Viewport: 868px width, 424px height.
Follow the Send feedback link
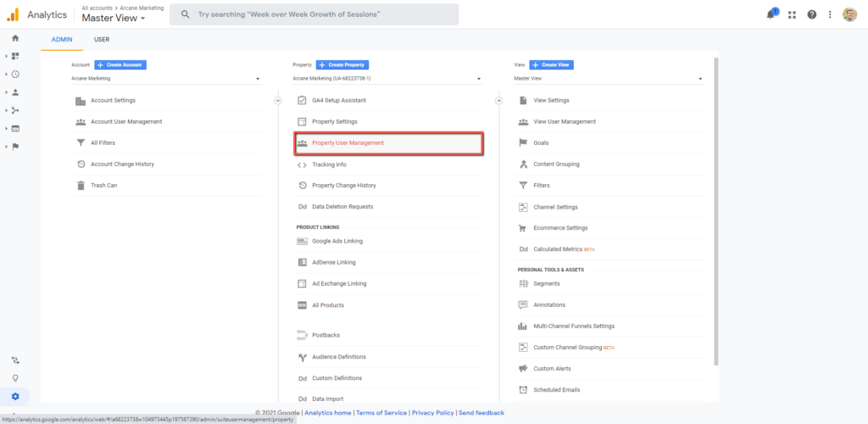click(x=481, y=413)
